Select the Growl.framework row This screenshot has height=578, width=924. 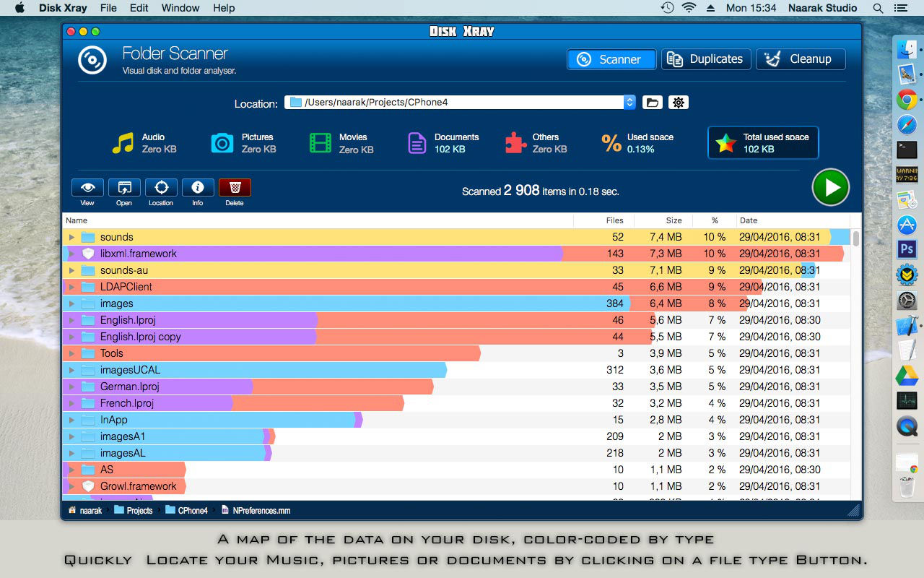456,486
